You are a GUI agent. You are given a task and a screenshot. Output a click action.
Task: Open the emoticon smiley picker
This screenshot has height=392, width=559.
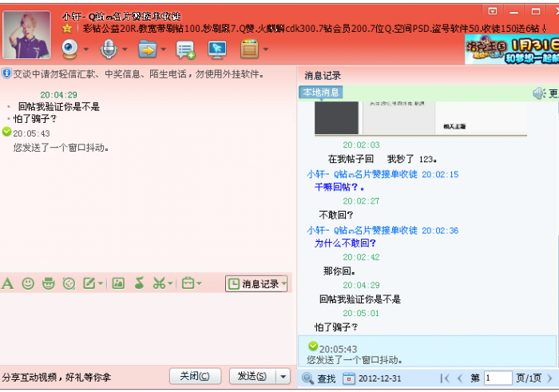tap(28, 283)
